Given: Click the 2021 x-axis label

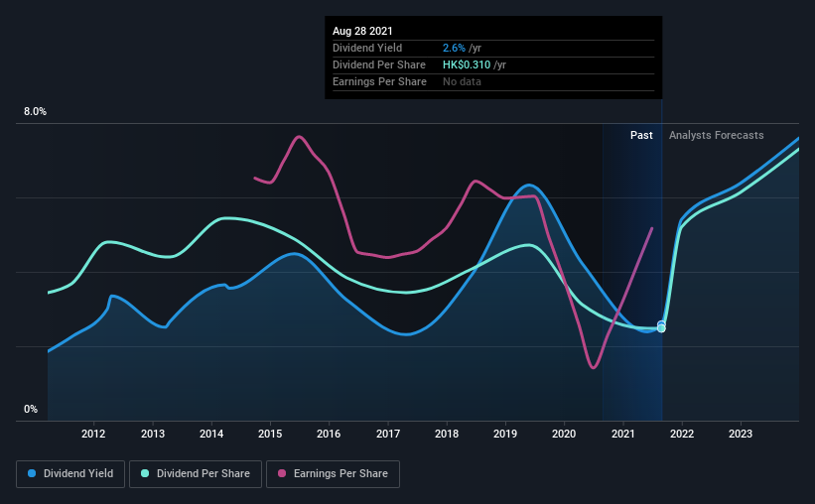Looking at the screenshot, I should pos(623,434).
